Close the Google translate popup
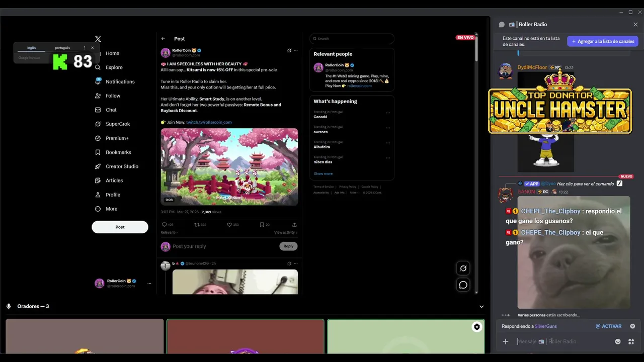The image size is (644, 362). (x=92, y=48)
